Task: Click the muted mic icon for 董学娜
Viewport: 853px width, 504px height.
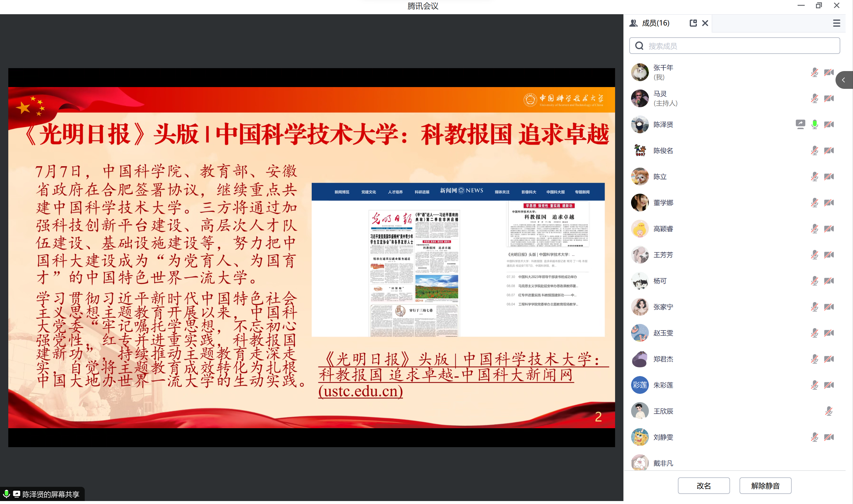Action: coord(814,203)
